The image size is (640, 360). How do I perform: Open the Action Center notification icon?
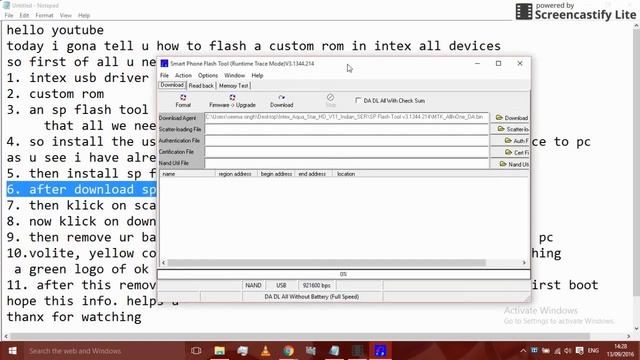pos(579,351)
